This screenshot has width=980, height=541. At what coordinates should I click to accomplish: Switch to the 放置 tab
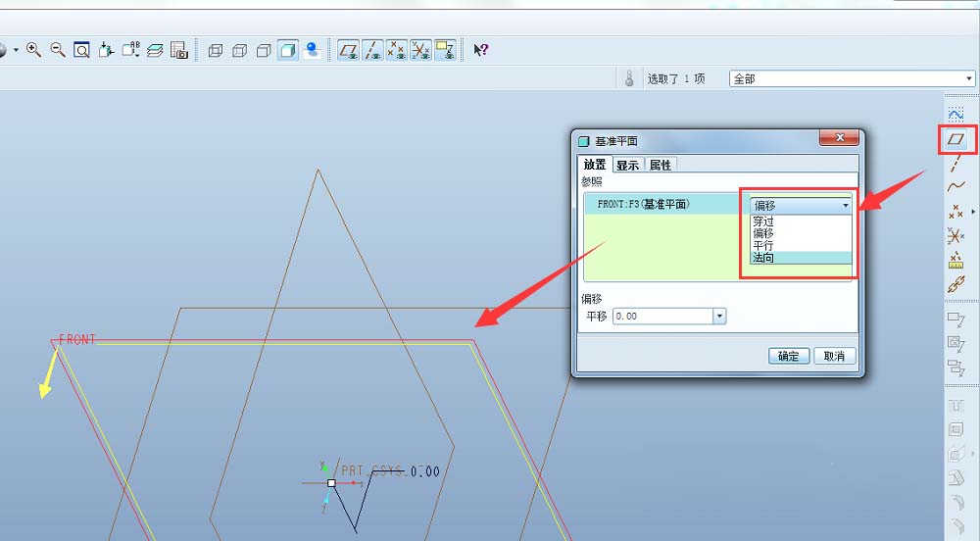(595, 165)
